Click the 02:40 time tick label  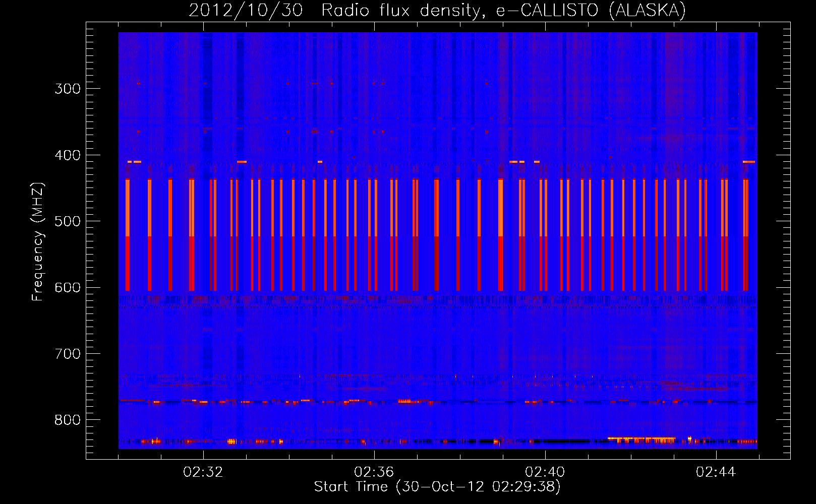click(545, 472)
